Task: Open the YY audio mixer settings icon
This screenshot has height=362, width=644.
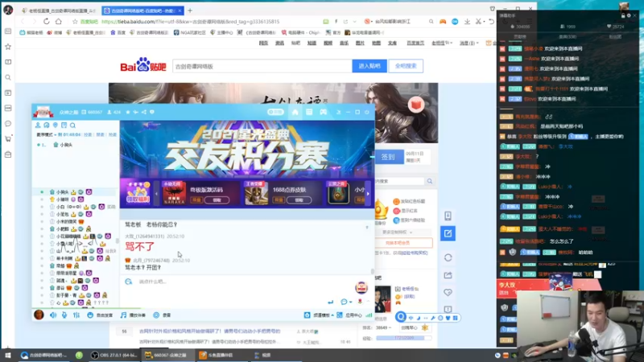Action: pos(76,315)
